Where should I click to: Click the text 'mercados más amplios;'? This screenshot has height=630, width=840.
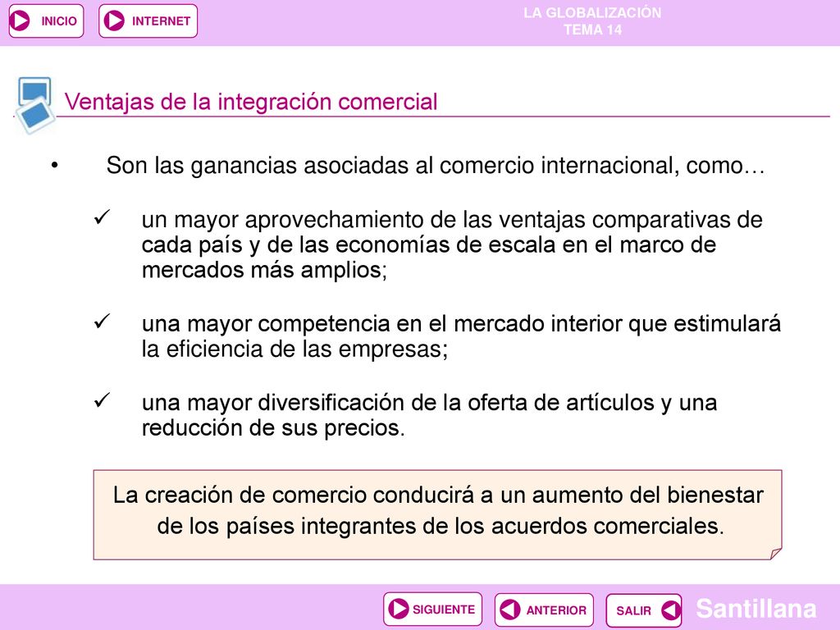(x=264, y=269)
